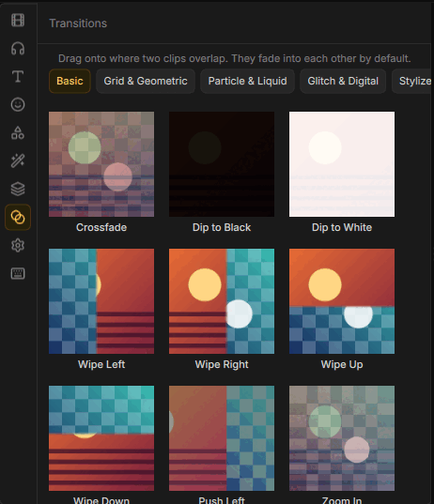Pick the Wipe Right transition thumbnail
This screenshot has width=434, height=504.
point(222,301)
